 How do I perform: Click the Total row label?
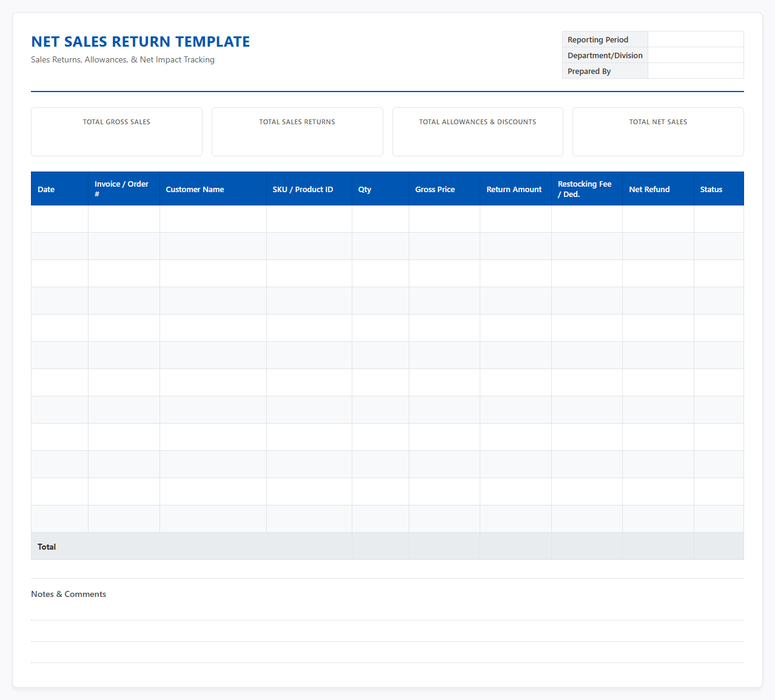point(47,547)
